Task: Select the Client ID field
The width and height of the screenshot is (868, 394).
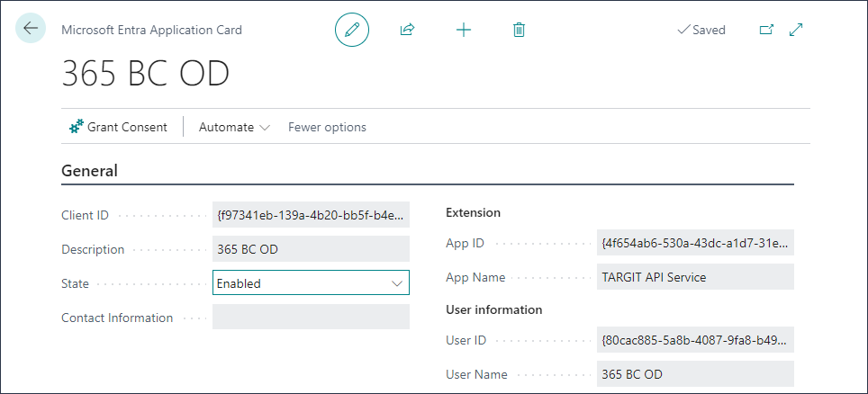Action: 312,215
